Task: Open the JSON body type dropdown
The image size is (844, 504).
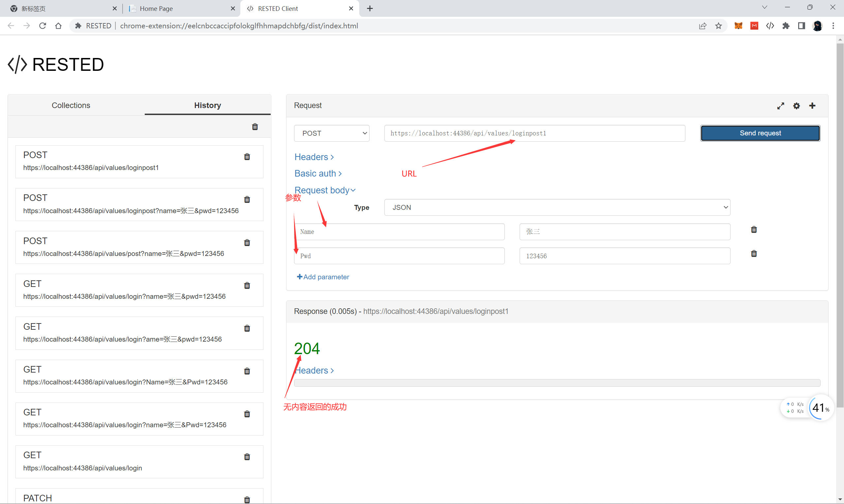Action: coord(557,208)
